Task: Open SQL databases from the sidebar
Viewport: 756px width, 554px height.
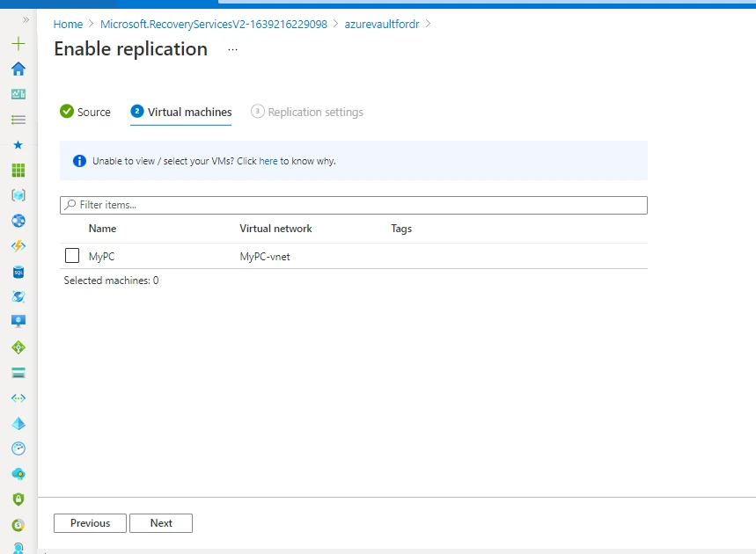Action: point(18,271)
